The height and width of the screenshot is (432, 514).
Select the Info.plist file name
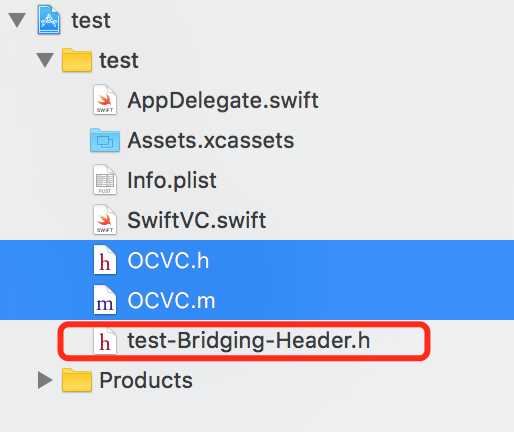click(172, 180)
